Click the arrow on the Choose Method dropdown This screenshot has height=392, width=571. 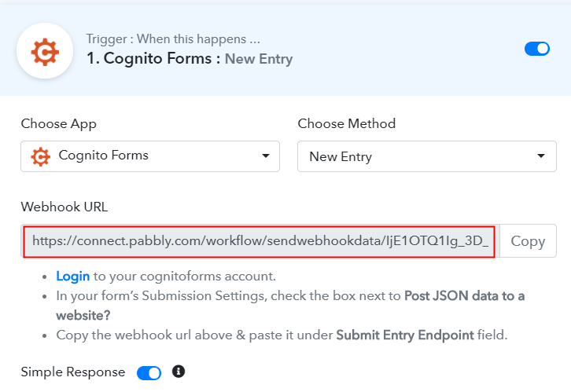point(541,156)
